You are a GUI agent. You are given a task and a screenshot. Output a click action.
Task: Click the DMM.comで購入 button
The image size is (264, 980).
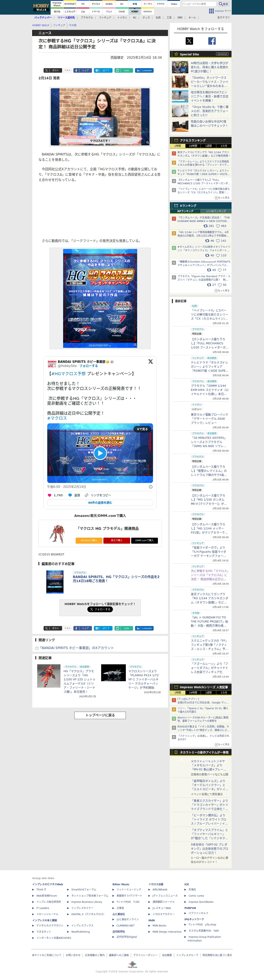coord(144,540)
